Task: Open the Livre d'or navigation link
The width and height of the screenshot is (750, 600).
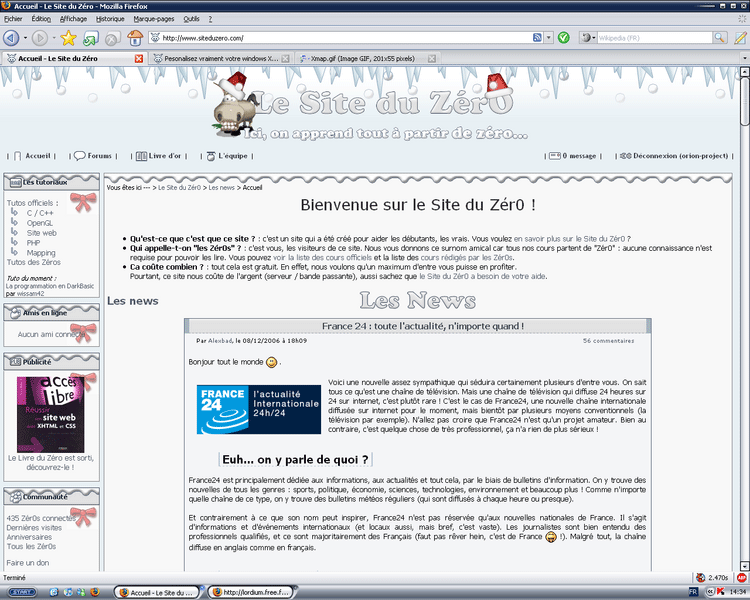Action: pos(164,156)
